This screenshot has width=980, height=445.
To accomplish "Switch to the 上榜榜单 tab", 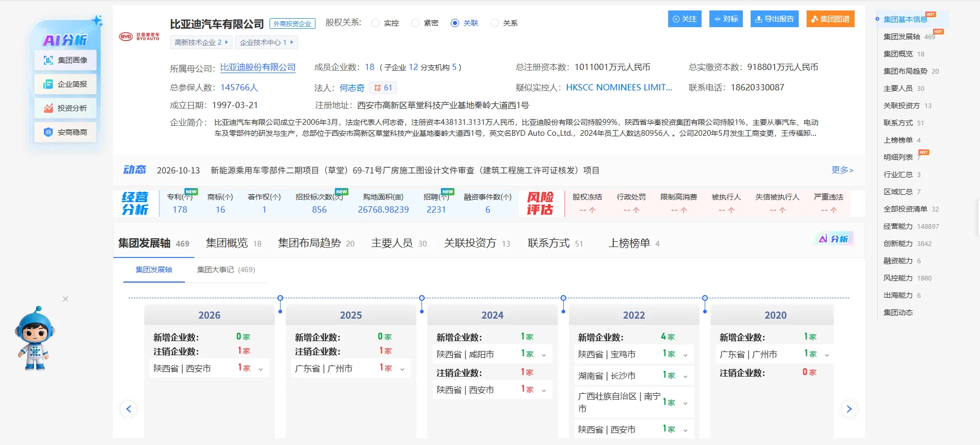I will click(634, 243).
